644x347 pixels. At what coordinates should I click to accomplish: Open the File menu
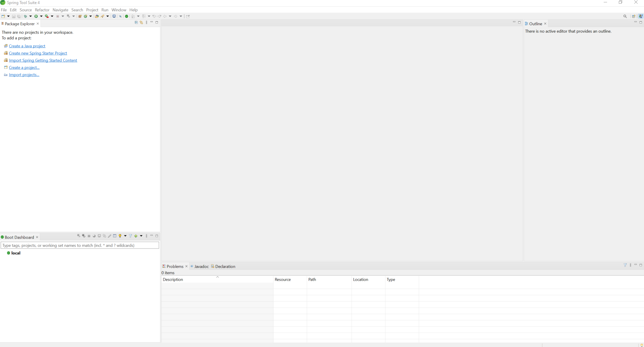(x=4, y=10)
